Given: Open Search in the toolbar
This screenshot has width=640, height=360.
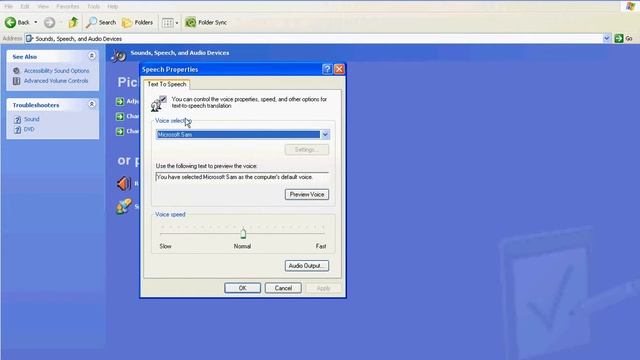Looking at the screenshot, I should click(101, 22).
